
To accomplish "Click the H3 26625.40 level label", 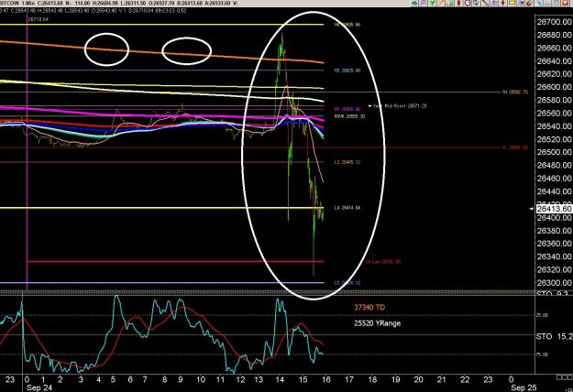I will (347, 71).
